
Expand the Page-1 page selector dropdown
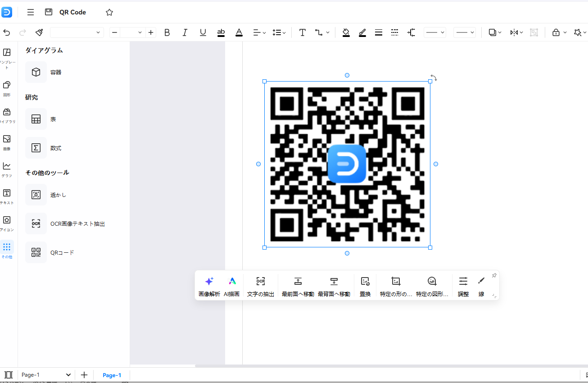point(68,375)
